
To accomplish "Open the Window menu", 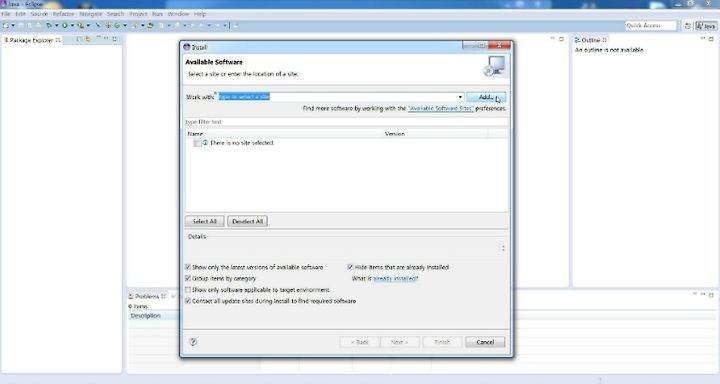I will pos(178,14).
